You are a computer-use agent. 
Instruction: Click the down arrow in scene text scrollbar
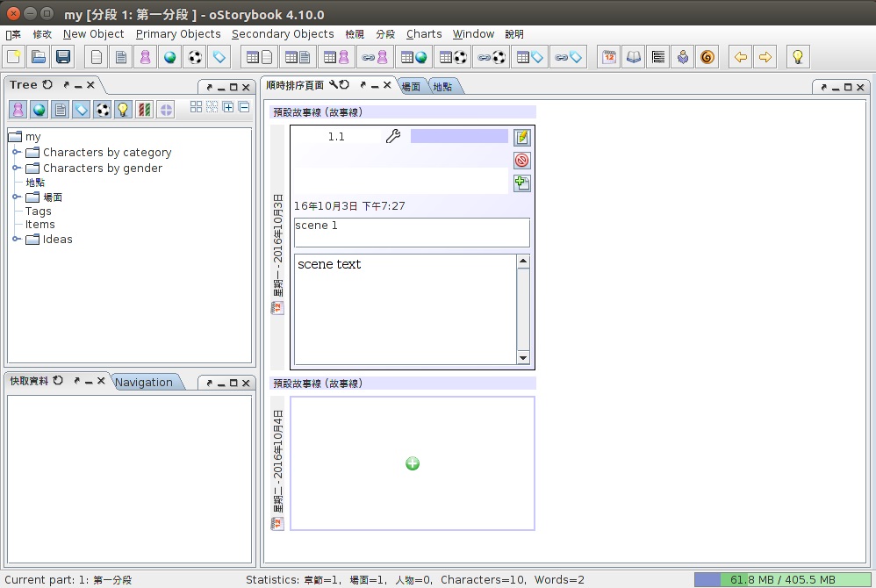[x=523, y=358]
